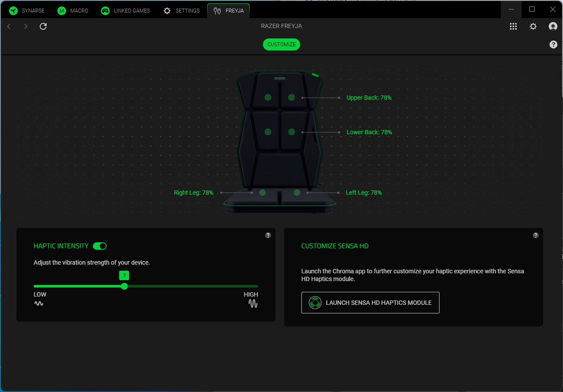563x392 pixels.
Task: Click the user profile icon
Action: click(x=553, y=26)
